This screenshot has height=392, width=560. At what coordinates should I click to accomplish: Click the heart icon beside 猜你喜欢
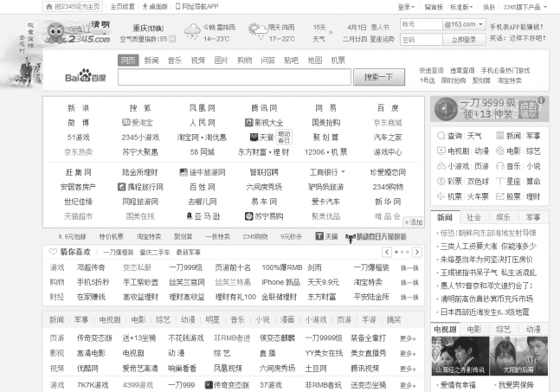click(53, 252)
